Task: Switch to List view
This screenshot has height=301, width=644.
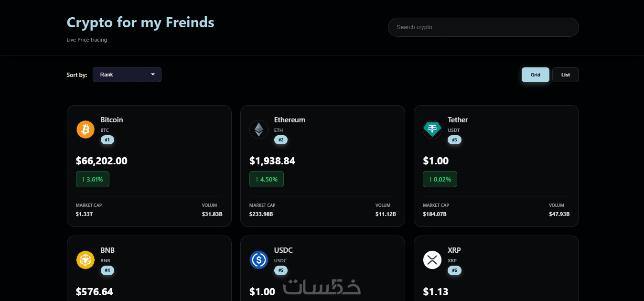Action: (x=566, y=75)
